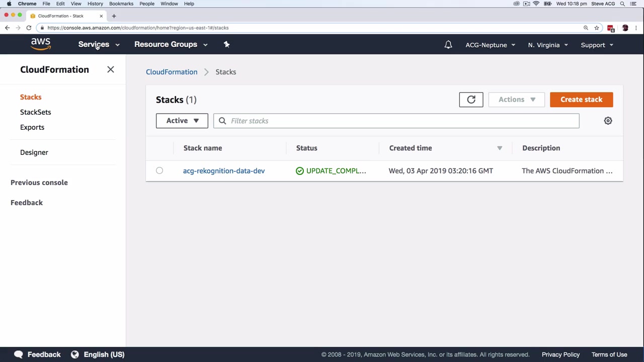
Task: Open Designer in the sidebar
Action: coord(34,152)
